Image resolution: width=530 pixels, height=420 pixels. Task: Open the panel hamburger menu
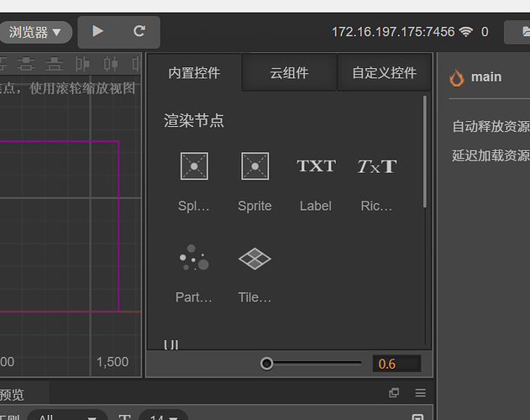(x=421, y=392)
